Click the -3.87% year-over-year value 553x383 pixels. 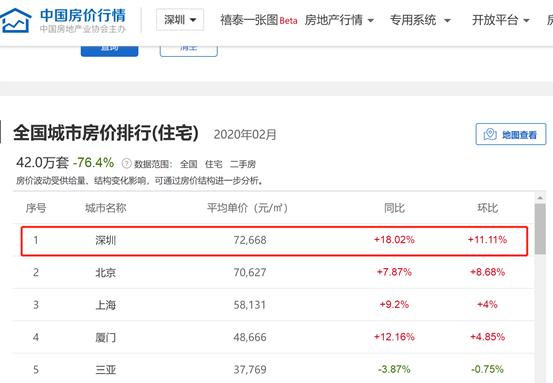point(394,370)
